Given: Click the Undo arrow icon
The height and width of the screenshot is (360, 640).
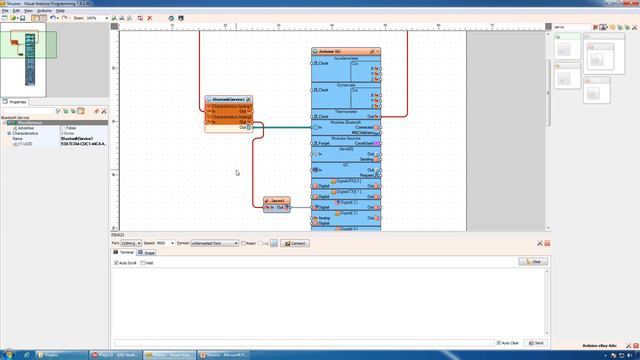Looking at the screenshot, I should click(53, 18).
